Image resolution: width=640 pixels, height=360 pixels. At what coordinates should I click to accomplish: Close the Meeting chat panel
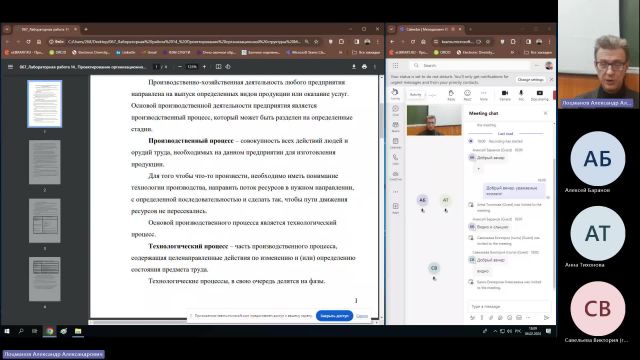coord(546,113)
